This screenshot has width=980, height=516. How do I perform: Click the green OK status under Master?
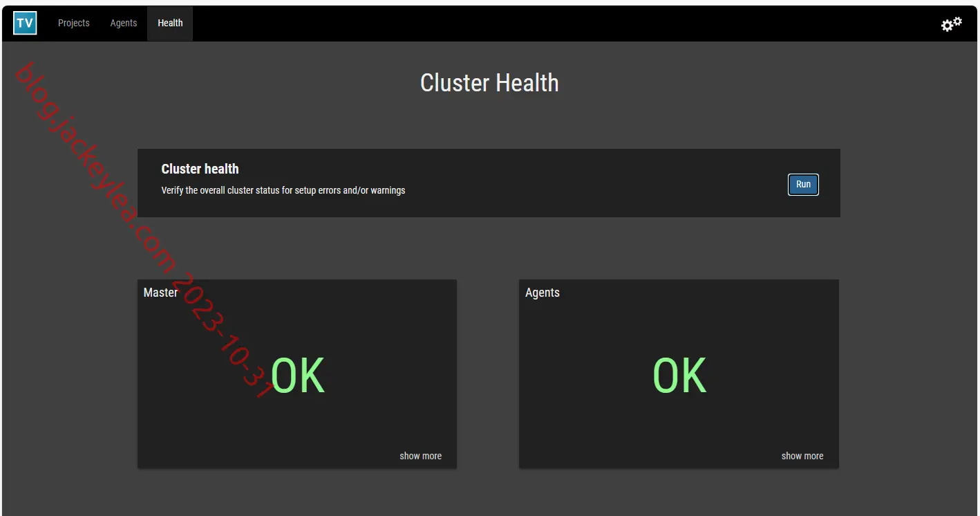[x=297, y=376]
